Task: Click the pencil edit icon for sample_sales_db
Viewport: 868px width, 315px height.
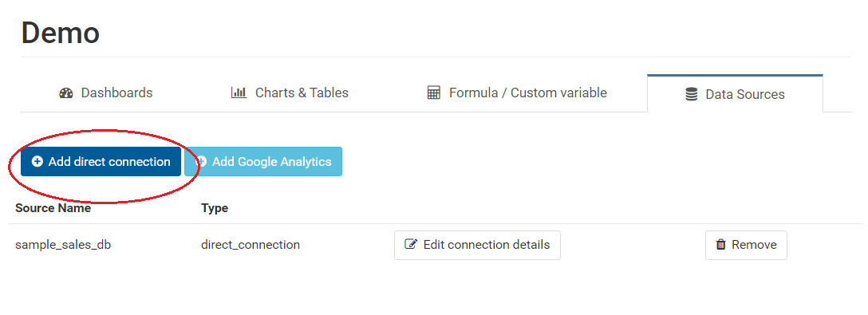Action: tap(411, 245)
